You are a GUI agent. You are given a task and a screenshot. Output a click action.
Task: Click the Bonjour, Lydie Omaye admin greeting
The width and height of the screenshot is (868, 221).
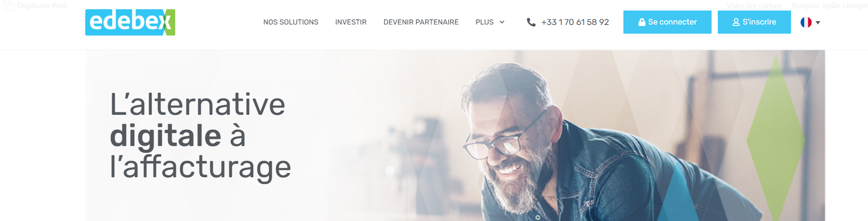coord(829,6)
